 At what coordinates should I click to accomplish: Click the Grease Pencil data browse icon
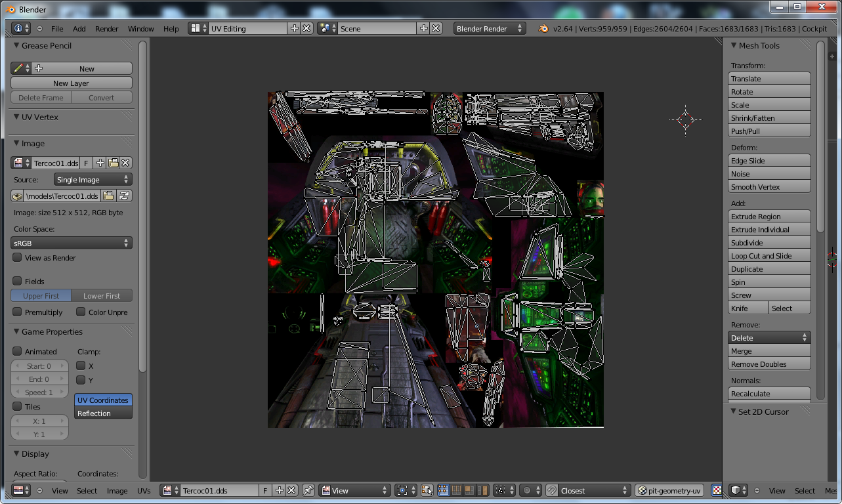pos(21,68)
